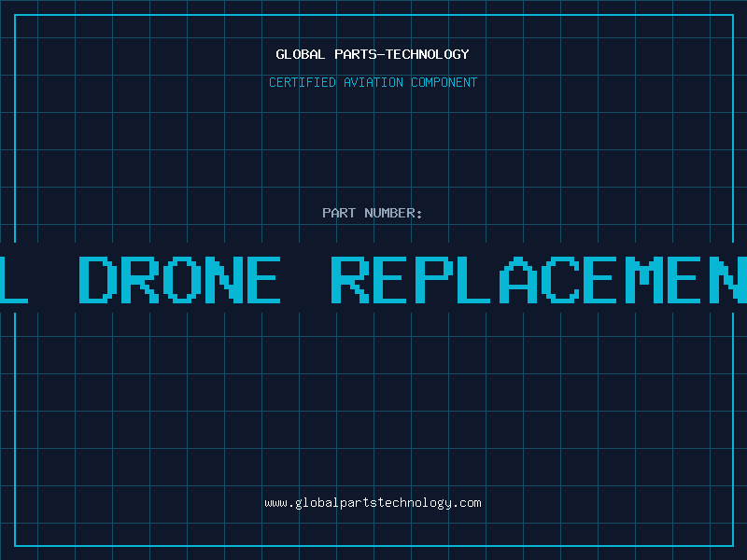
Task: Click the letter D in DRONE
Action: 97,280
